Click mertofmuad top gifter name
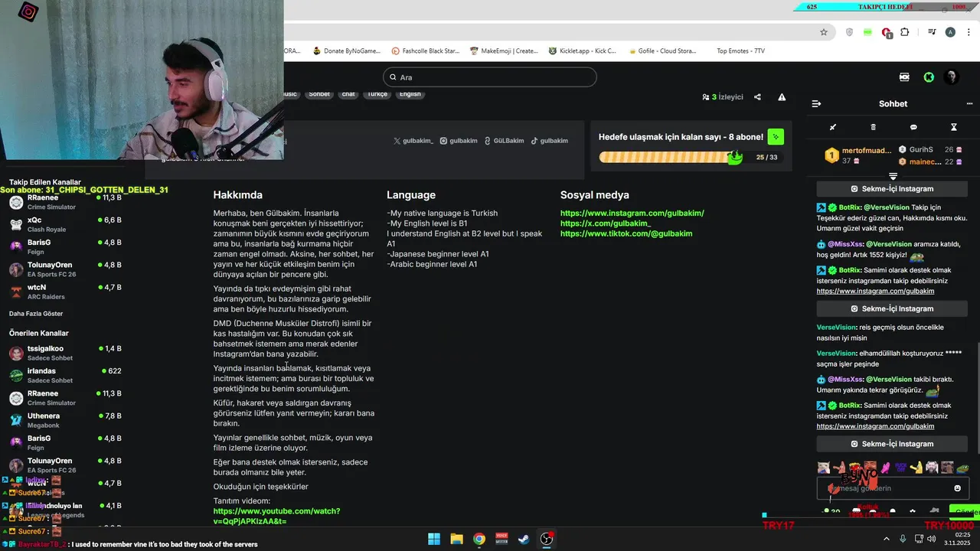The width and height of the screenshot is (980, 551). point(867,151)
